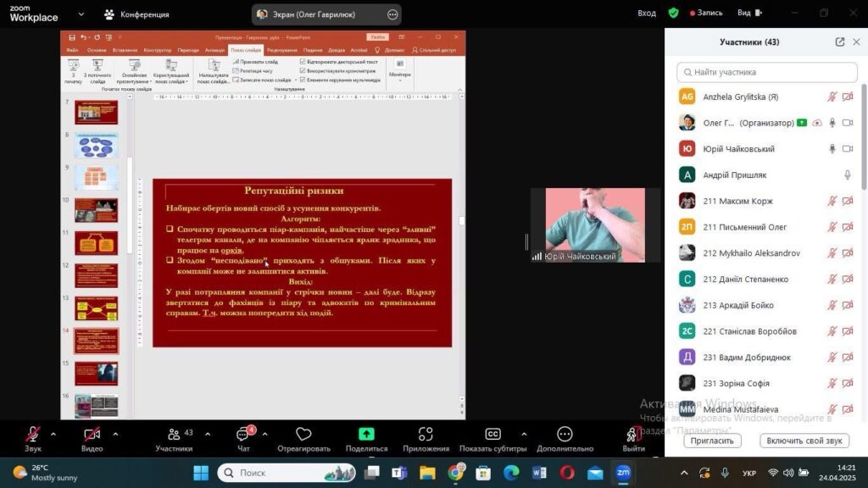The image size is (868, 488).
Task: Unmute microphone with the Звук button
Action: tap(32, 435)
